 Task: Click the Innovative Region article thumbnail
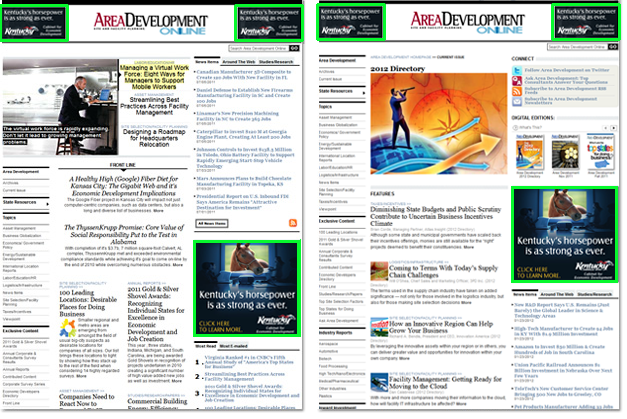pyautogui.click(x=379, y=327)
